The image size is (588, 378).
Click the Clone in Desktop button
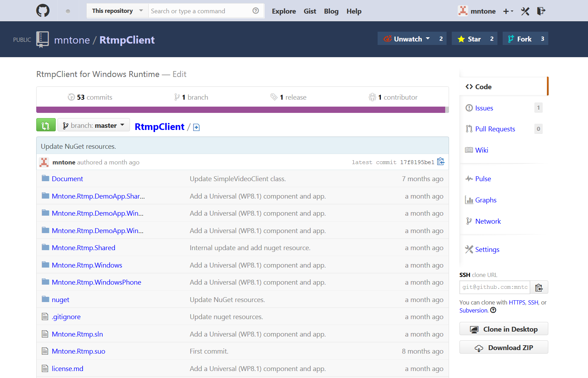click(503, 329)
